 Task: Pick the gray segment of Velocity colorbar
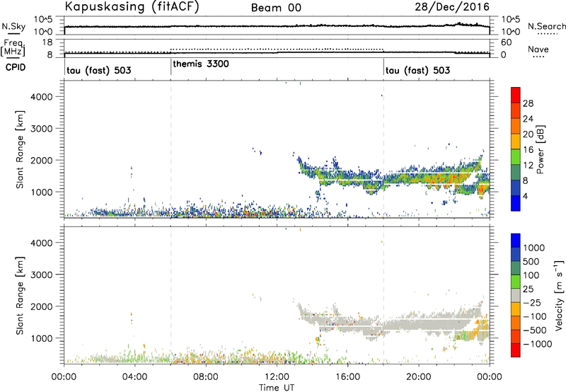pyautogui.click(x=516, y=296)
